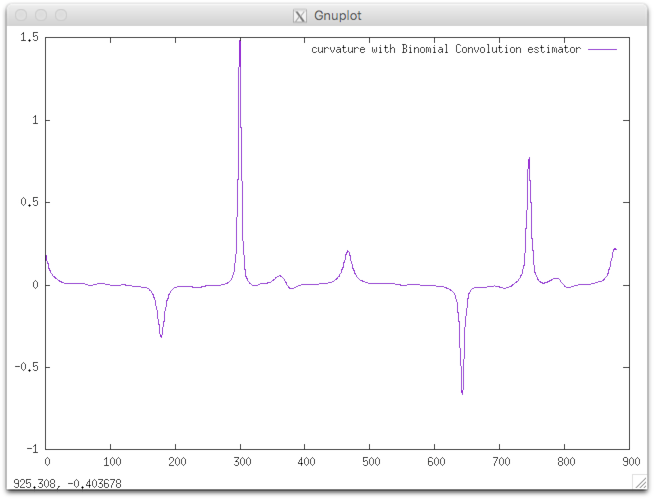654x499 pixels.
Task: Close the Gnuplot window
Action: click(x=19, y=16)
